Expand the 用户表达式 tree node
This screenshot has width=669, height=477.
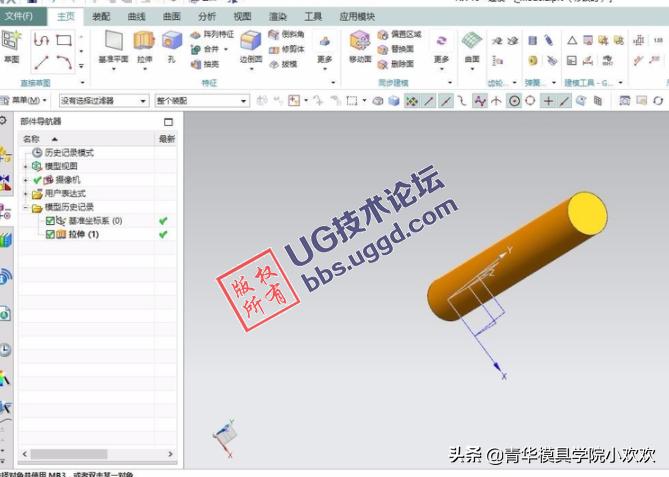pos(25,193)
